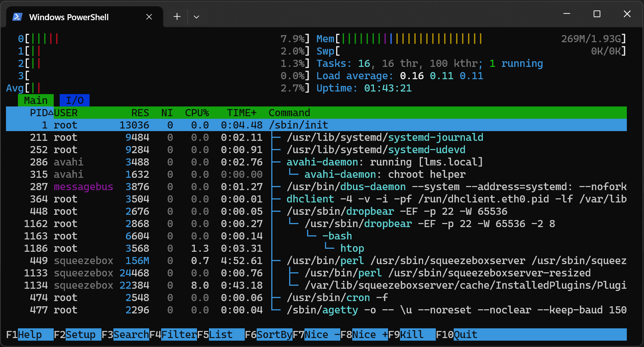Click the F1 Help button
The width and height of the screenshot is (644, 347).
click(x=29, y=335)
